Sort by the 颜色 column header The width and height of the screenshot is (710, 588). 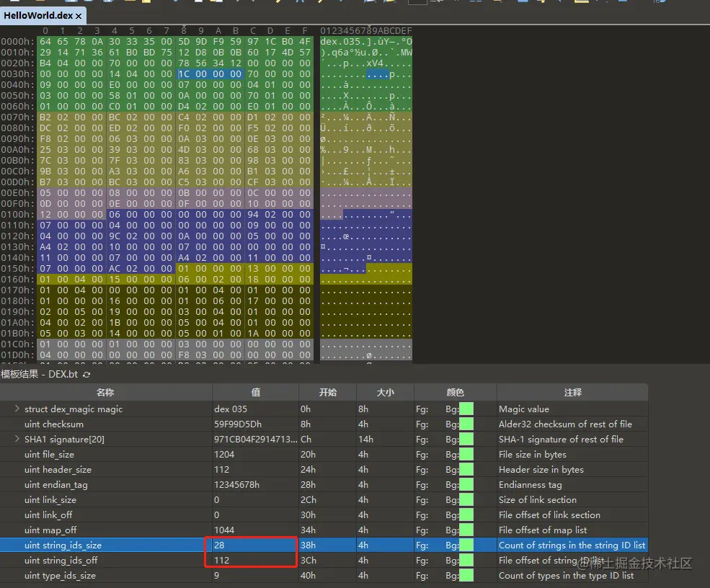coord(455,393)
